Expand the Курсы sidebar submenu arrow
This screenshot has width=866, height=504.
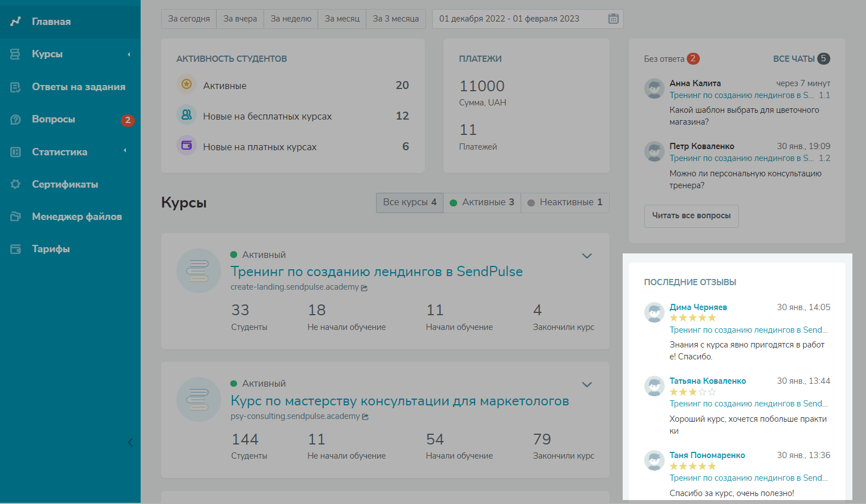pyautogui.click(x=129, y=54)
